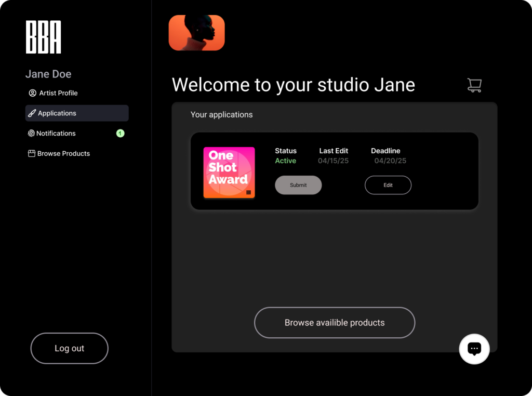Image resolution: width=532 pixels, height=396 pixels.
Task: Click the green notification count badge
Action: (120, 134)
